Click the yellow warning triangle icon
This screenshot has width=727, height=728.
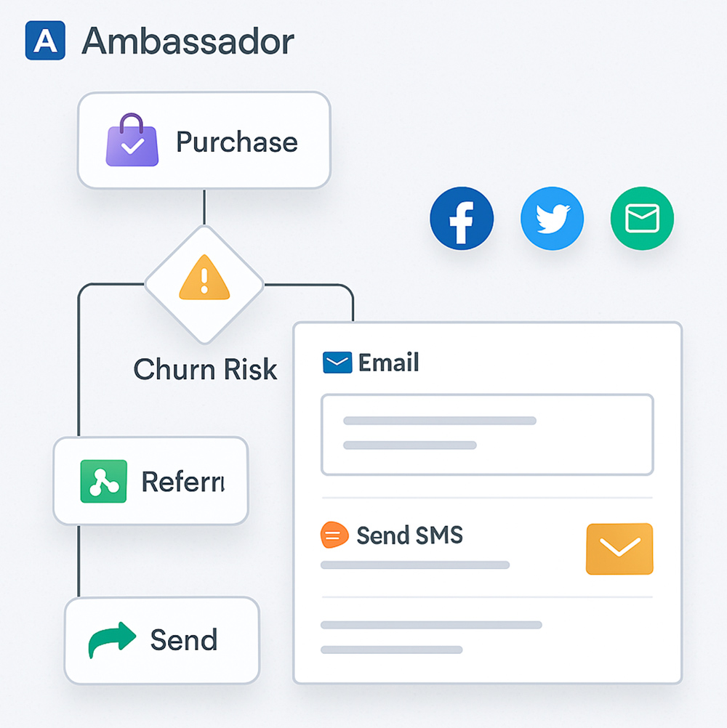[204, 278]
